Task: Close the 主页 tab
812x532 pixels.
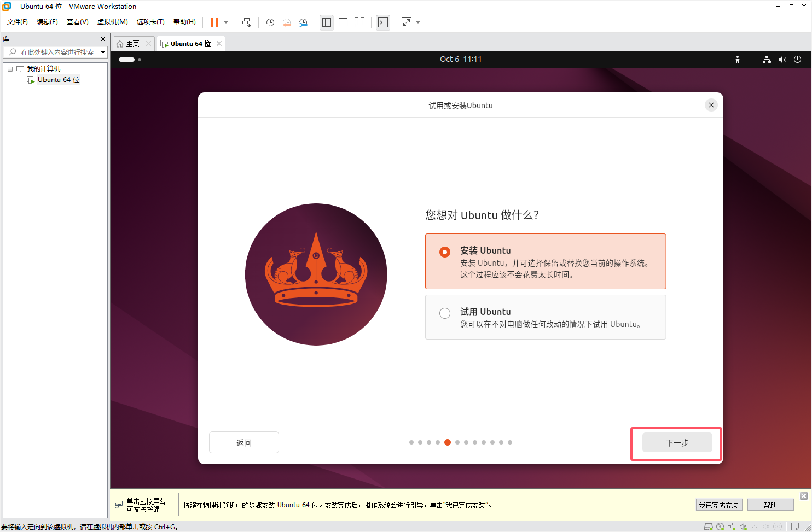Action: coord(148,44)
